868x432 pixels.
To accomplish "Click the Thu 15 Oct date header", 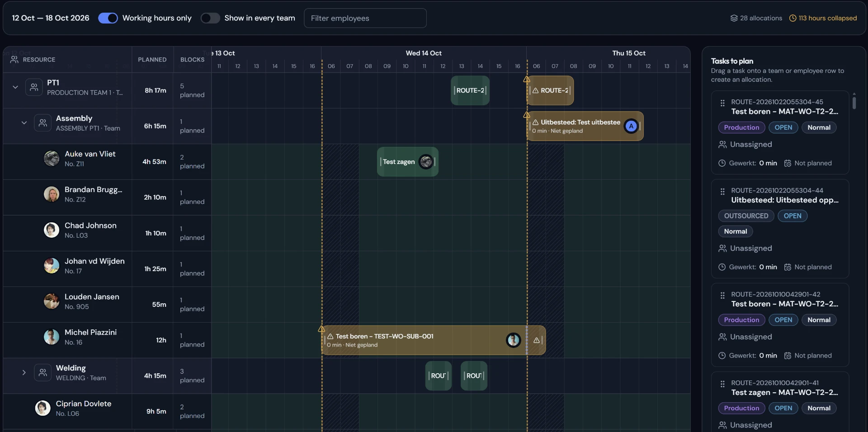I will pos(629,53).
